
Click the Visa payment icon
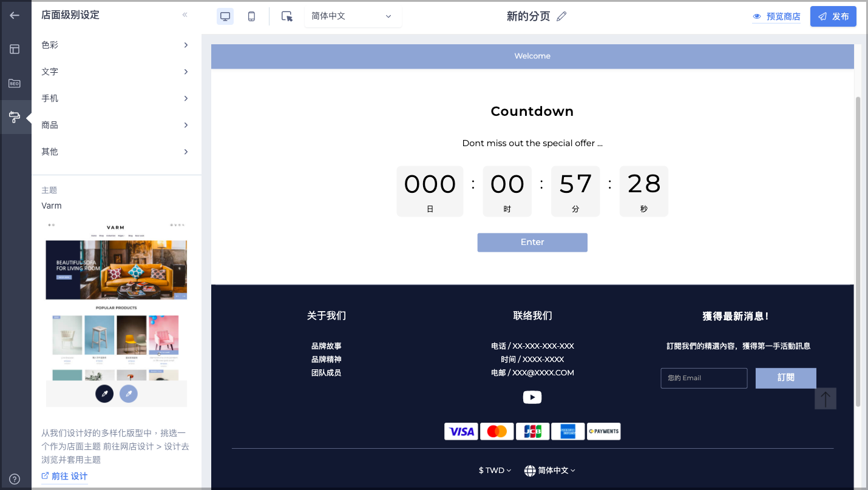461,431
